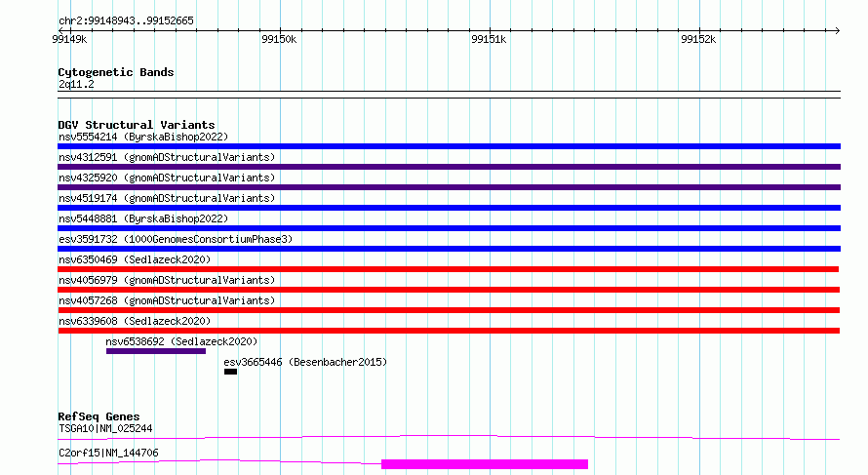Click the DGV Structural Variants track title
Viewport: 868px width, 475px height.
[137, 125]
